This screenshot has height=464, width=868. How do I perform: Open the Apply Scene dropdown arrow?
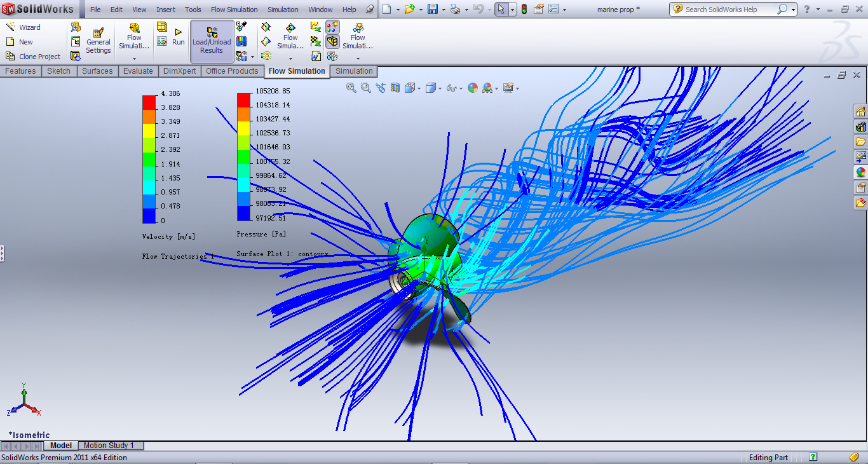pyautogui.click(x=497, y=88)
